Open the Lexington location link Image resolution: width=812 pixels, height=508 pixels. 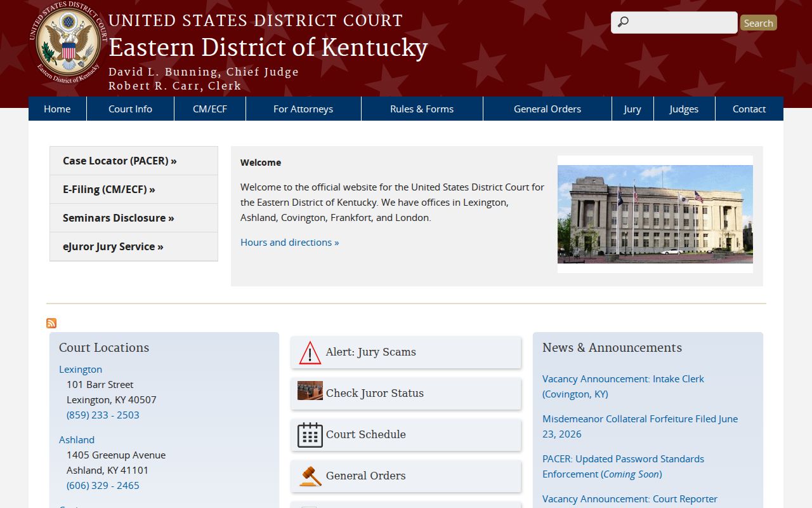click(x=81, y=369)
